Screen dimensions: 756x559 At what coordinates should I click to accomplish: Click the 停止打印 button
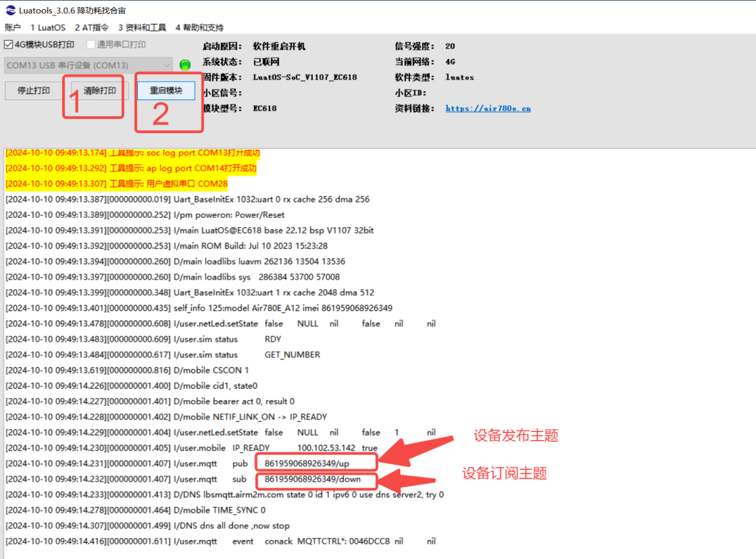coord(34,90)
